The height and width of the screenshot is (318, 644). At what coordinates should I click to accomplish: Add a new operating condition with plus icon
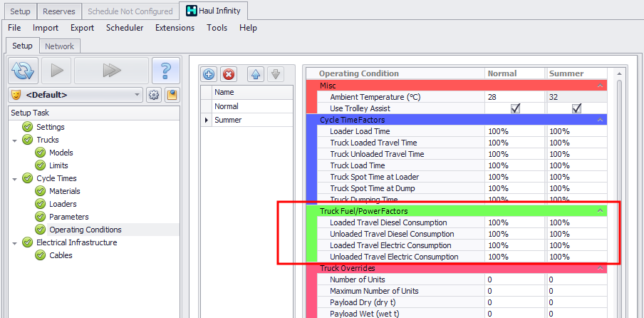pos(209,75)
